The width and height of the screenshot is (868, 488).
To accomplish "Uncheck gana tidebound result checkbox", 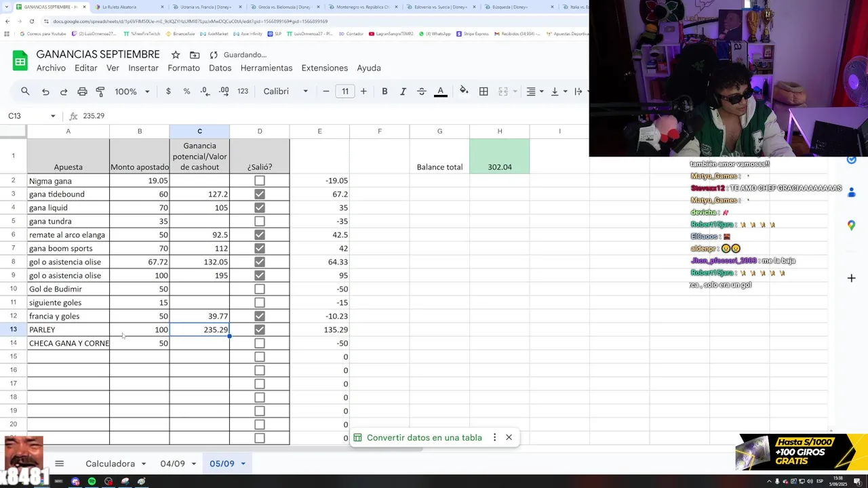I will (260, 195).
